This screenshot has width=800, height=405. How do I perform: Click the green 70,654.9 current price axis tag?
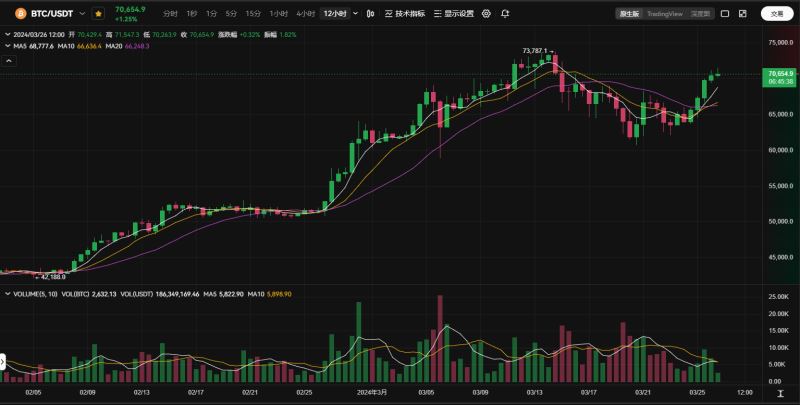[779, 78]
